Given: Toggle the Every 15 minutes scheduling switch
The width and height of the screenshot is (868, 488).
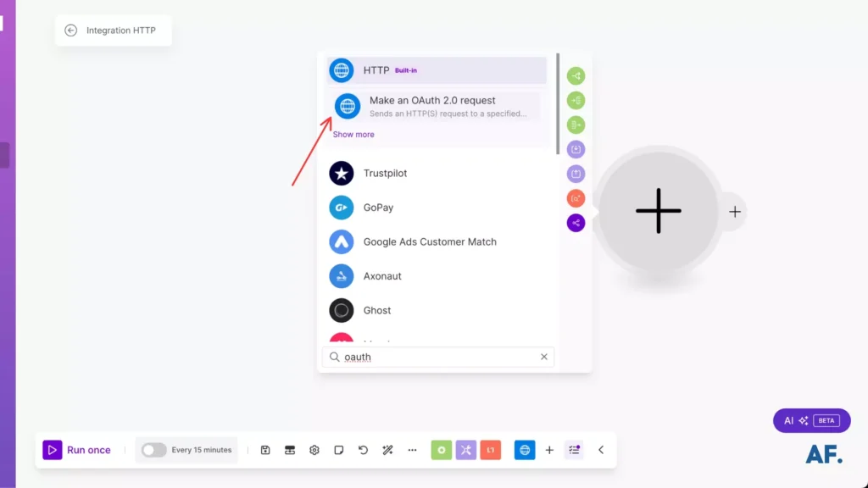Looking at the screenshot, I should (153, 450).
